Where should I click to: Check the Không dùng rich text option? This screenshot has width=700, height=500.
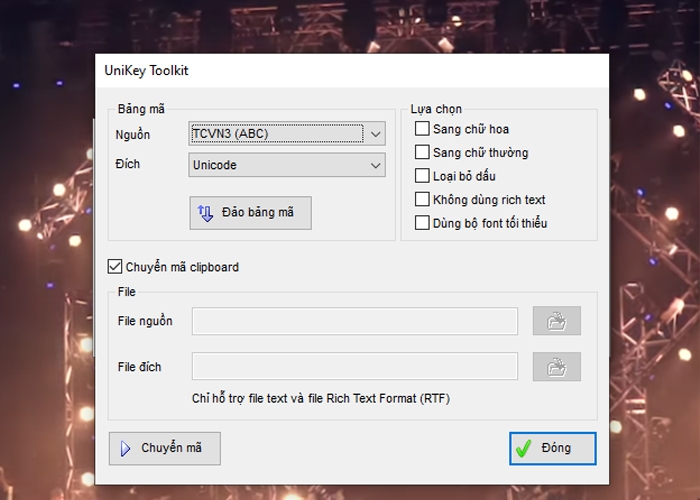click(422, 200)
